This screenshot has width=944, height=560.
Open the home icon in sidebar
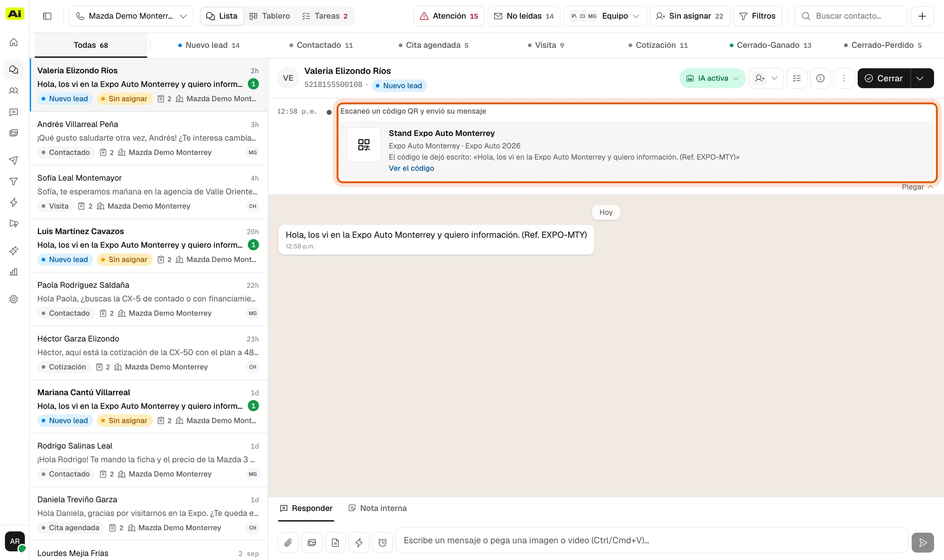click(x=14, y=42)
